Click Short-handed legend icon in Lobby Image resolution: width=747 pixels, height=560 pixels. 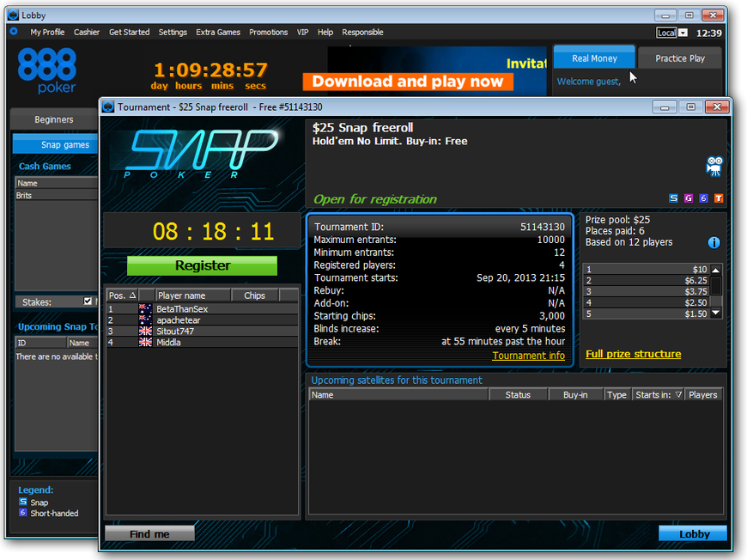[x=23, y=513]
